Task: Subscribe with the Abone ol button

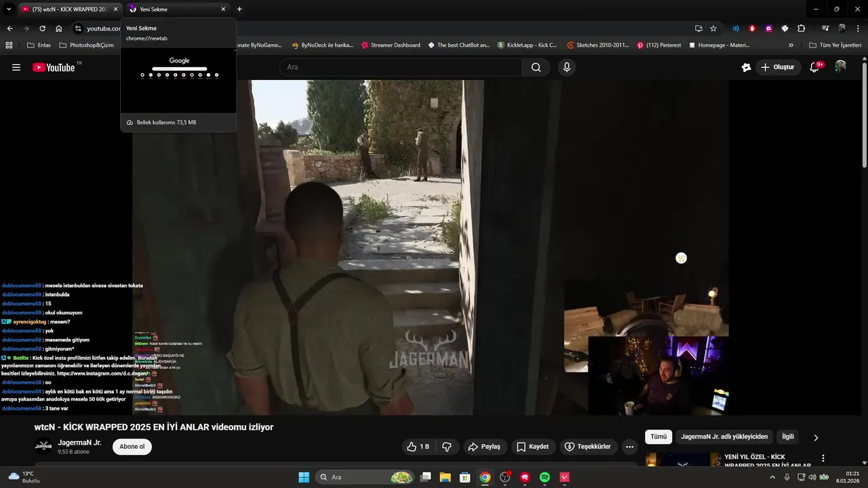Action: (x=132, y=447)
